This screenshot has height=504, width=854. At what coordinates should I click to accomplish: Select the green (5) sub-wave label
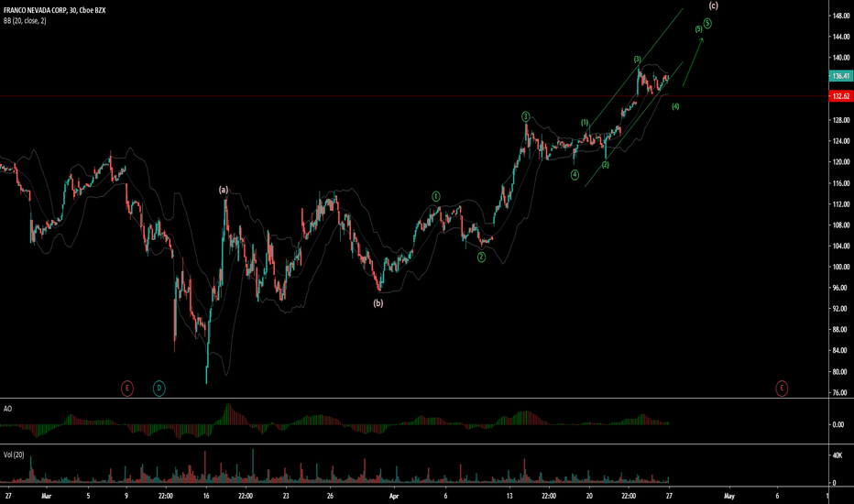[x=698, y=29]
